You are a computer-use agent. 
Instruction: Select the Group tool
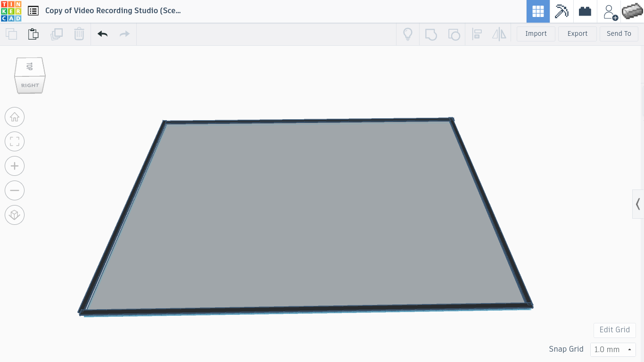[x=431, y=34]
